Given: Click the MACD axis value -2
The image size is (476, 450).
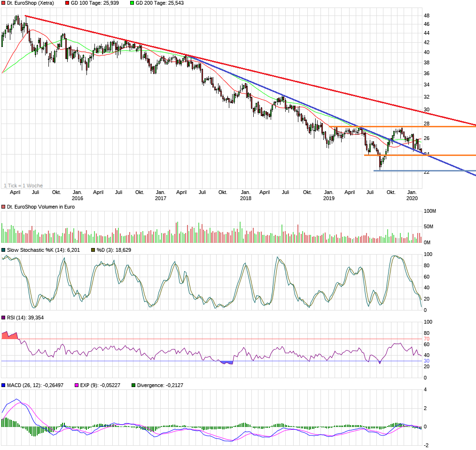Looking at the screenshot, I should pos(426,445).
